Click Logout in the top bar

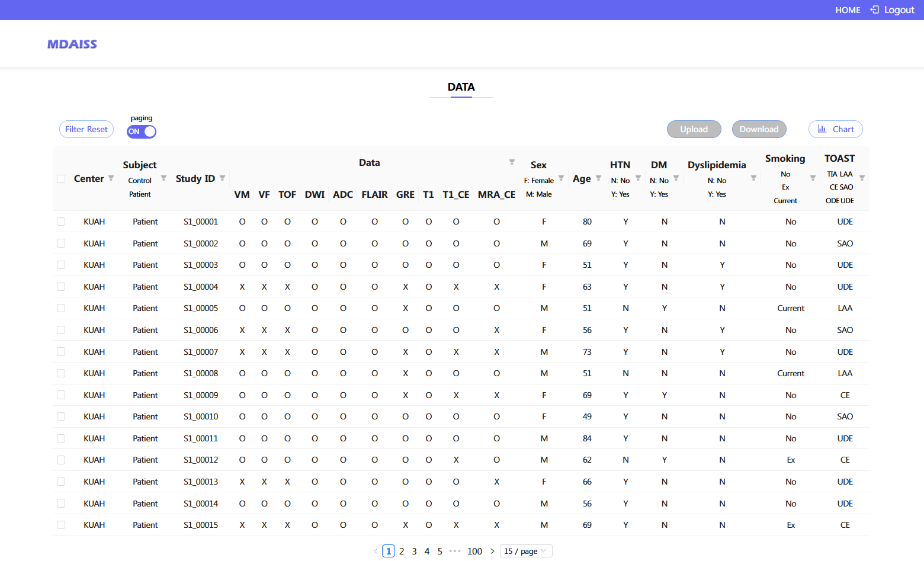click(893, 10)
